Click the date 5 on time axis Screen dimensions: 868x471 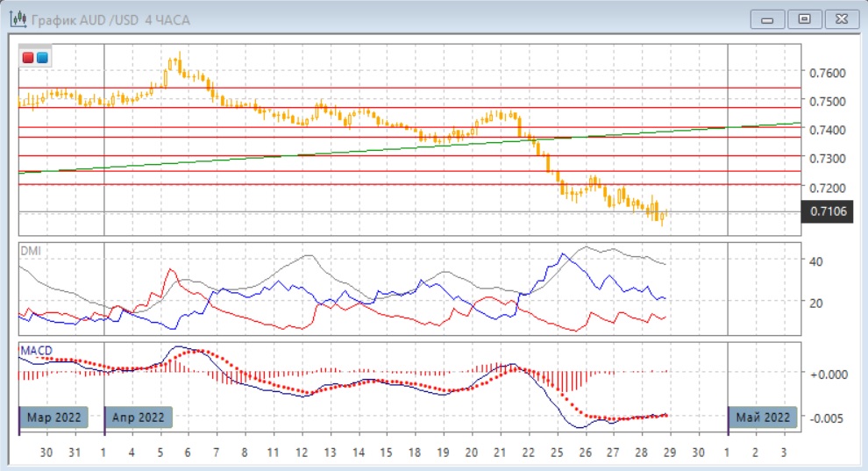(160, 453)
